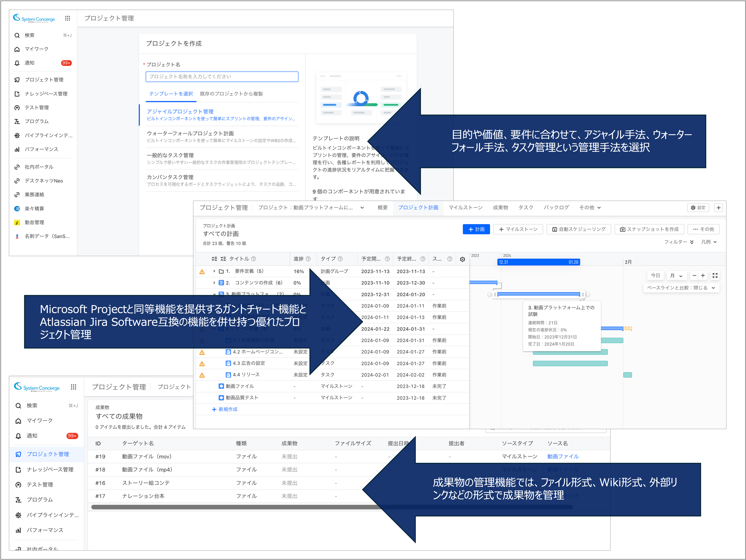Zoom out the Gantt with minus button
The image size is (746, 560).
coord(694,276)
